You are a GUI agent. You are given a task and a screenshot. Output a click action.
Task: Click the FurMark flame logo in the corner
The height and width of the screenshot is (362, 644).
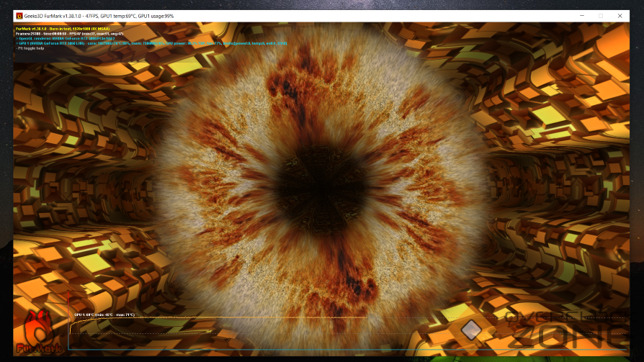pos(39,332)
